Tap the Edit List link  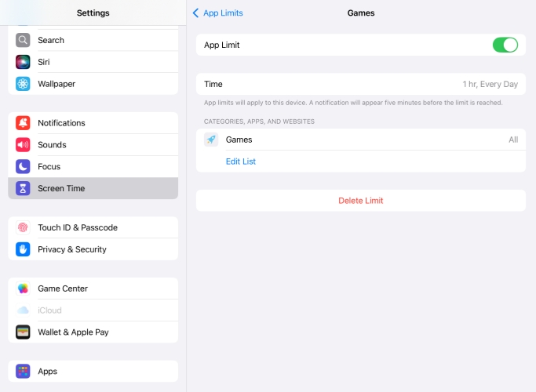[241, 162]
